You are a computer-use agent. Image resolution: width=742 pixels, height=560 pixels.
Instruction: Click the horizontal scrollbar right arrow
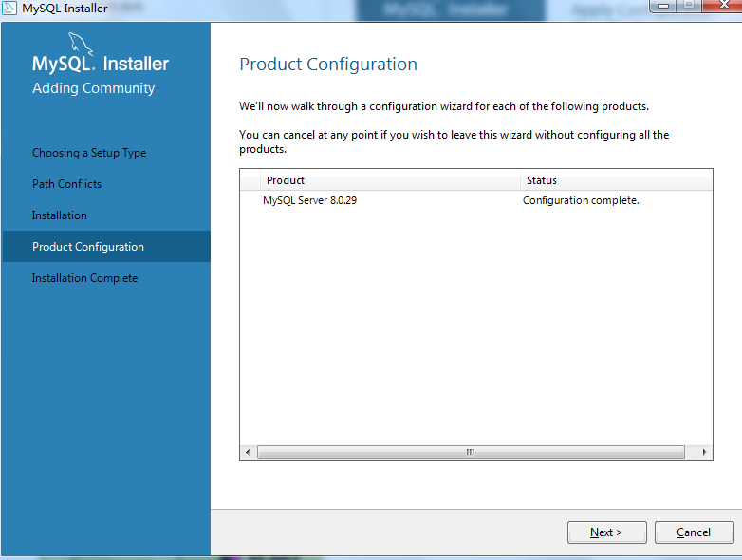click(x=705, y=452)
